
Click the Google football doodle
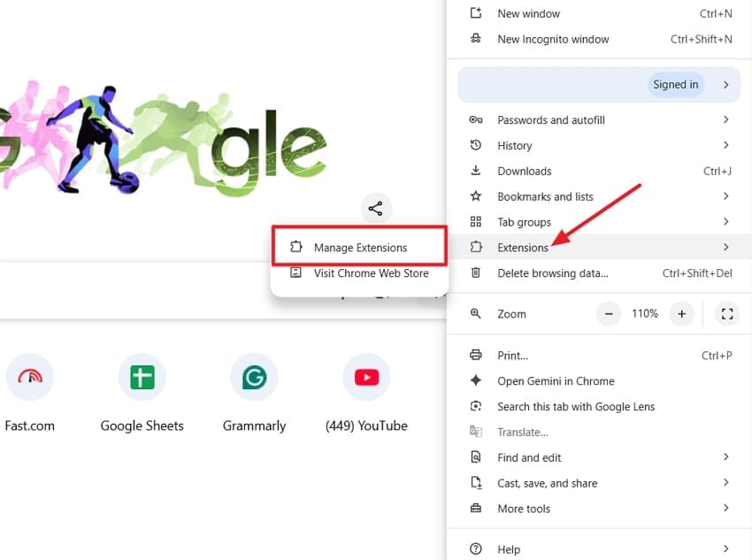(x=163, y=139)
